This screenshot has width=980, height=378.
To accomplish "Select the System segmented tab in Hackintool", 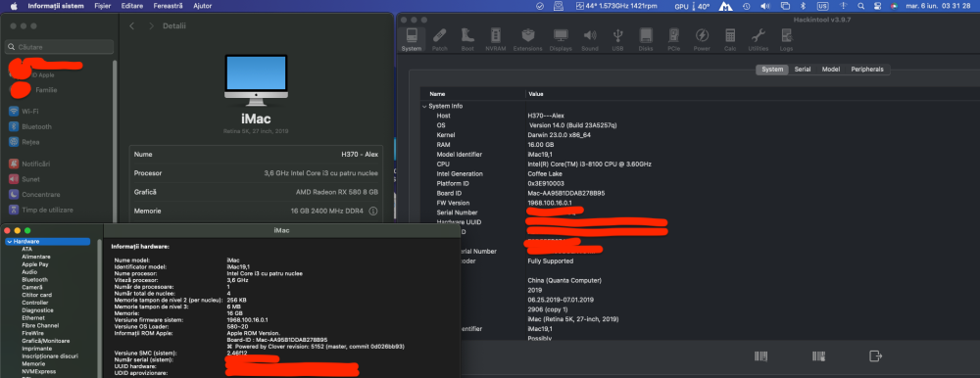I will pos(772,70).
